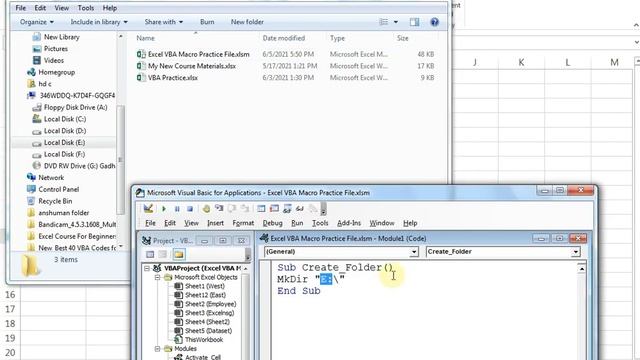Viewport: 640px width, 360px height.
Task: Collapse the VBAProject tree node
Action: click(147, 268)
